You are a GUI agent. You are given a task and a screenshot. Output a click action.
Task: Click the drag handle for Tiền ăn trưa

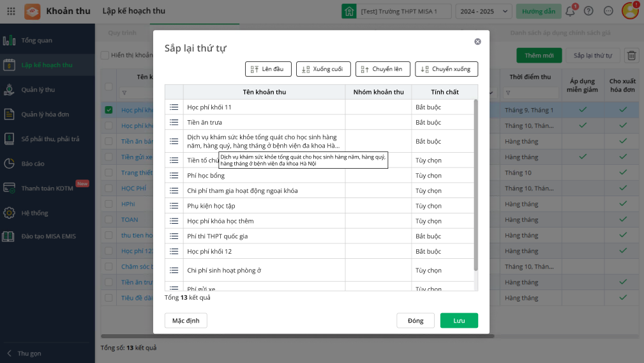click(174, 122)
